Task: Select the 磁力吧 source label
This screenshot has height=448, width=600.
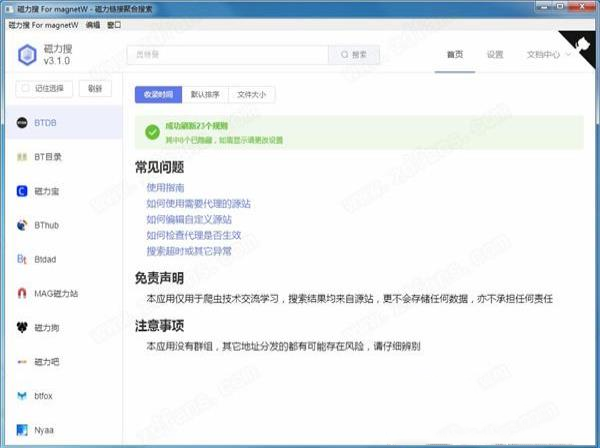Action: [x=47, y=362]
